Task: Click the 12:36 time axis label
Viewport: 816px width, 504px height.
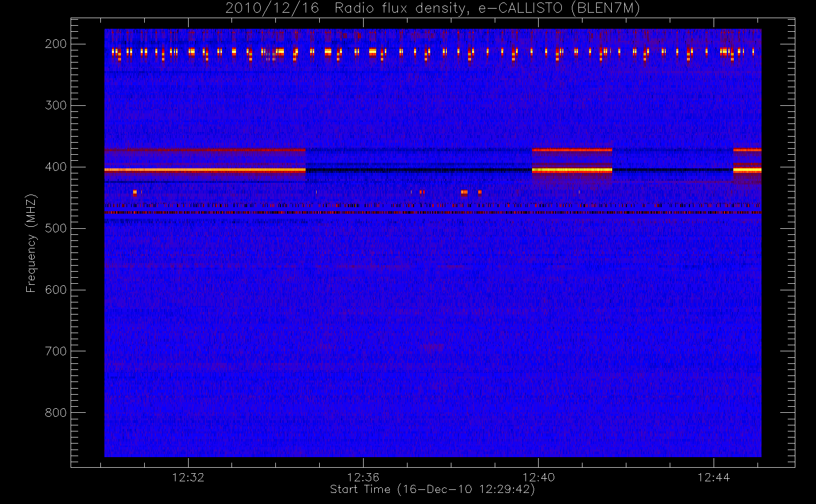Action: (x=363, y=477)
